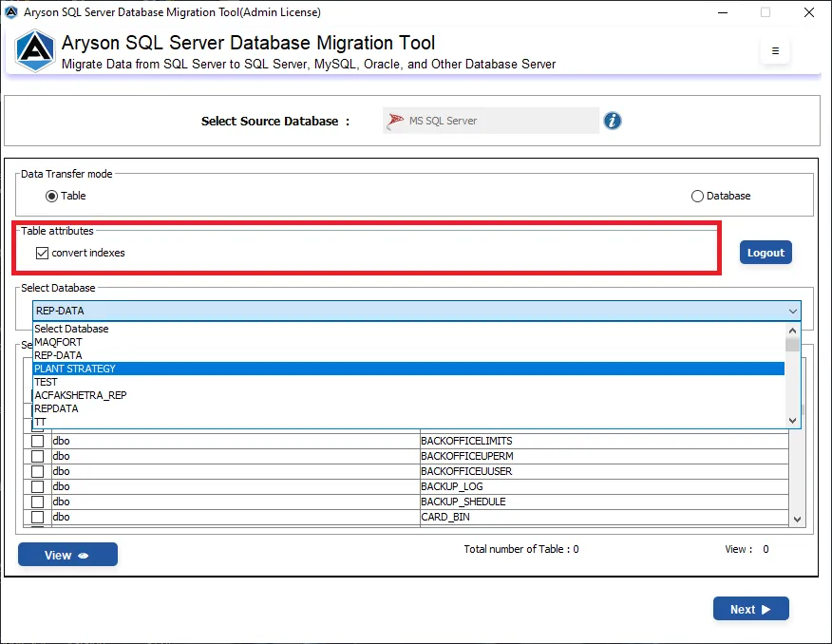This screenshot has height=644, width=832.
Task: Click the dropdown list scrollbar thumb
Action: pos(792,345)
